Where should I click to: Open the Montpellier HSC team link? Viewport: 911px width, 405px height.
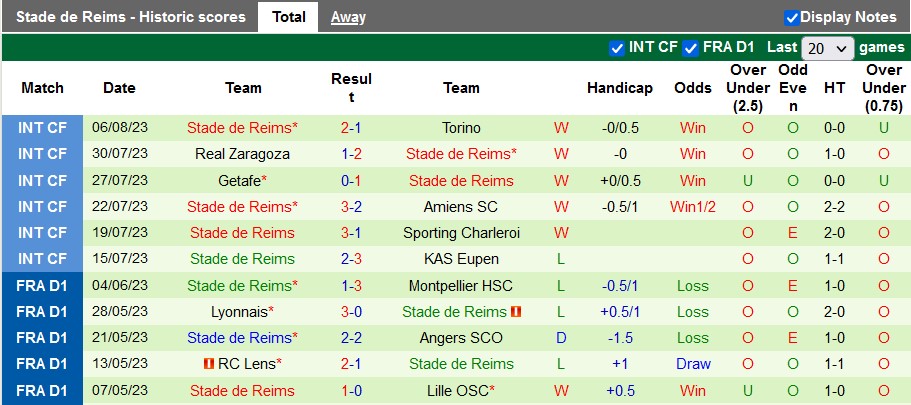[x=461, y=286]
